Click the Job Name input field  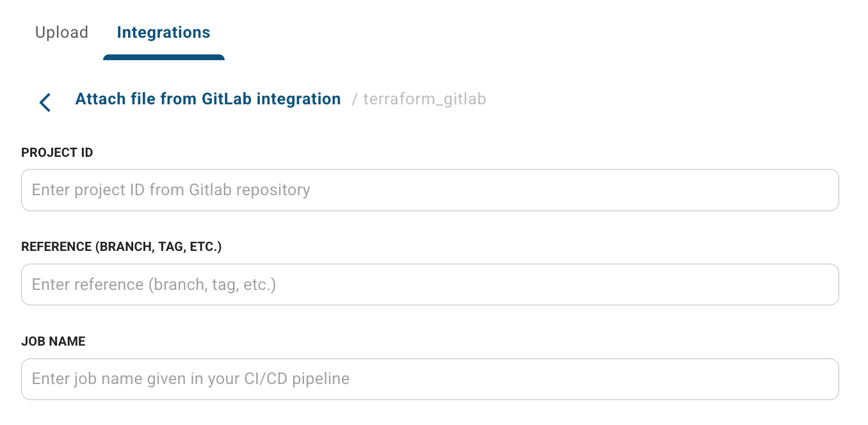coord(430,380)
